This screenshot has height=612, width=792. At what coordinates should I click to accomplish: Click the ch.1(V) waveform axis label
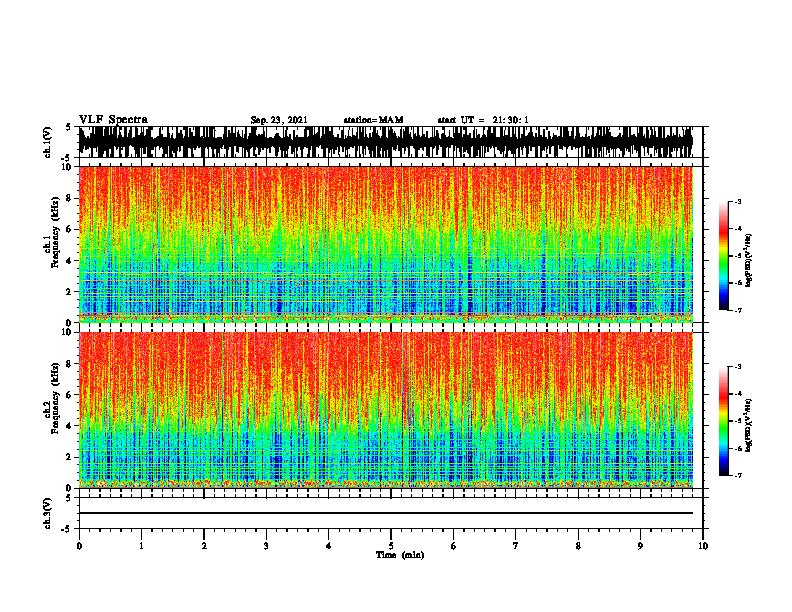click(x=48, y=142)
